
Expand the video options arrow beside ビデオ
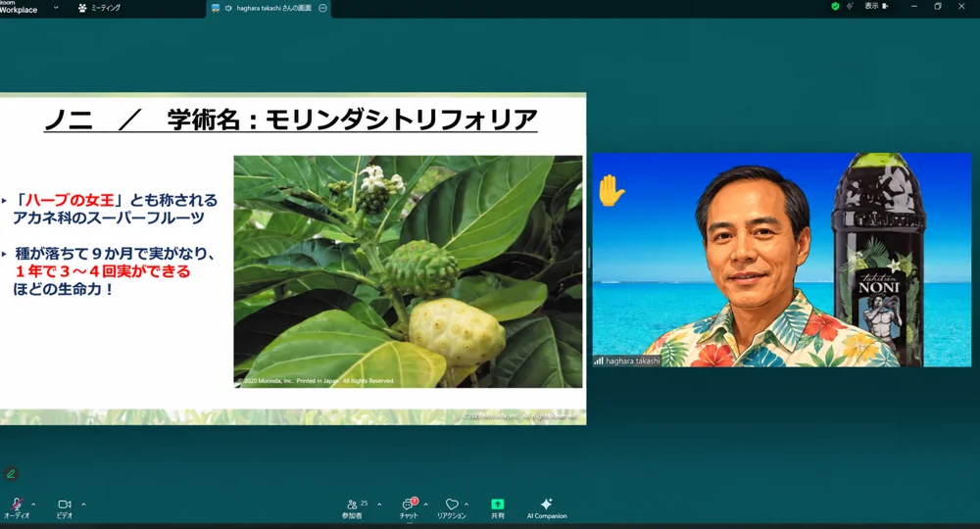83,504
